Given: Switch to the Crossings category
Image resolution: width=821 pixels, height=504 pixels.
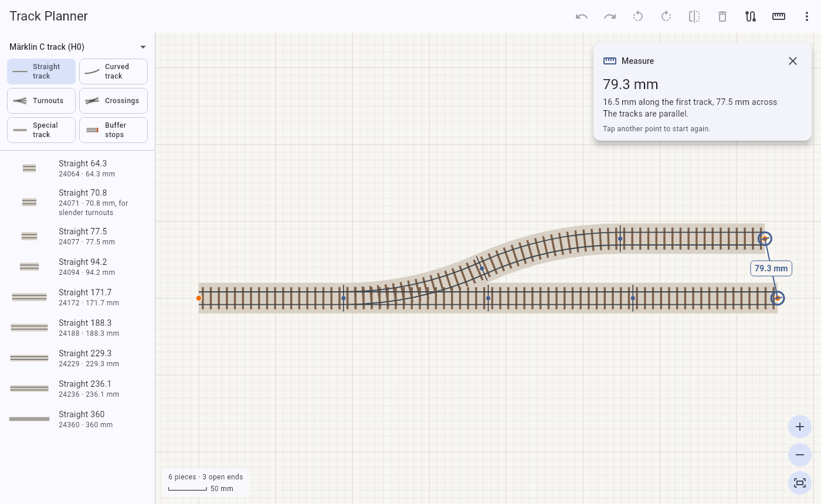Looking at the screenshot, I should pyautogui.click(x=113, y=101).
